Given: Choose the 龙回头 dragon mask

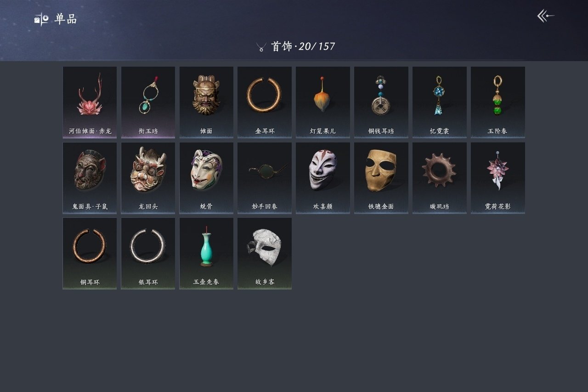Looking at the screenshot, I should [x=148, y=178].
